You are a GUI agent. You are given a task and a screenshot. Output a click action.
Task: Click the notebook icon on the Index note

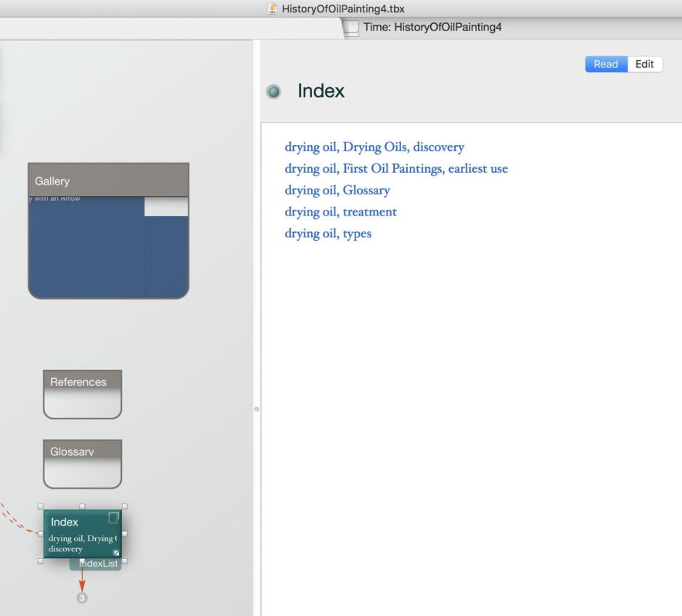tap(113, 517)
